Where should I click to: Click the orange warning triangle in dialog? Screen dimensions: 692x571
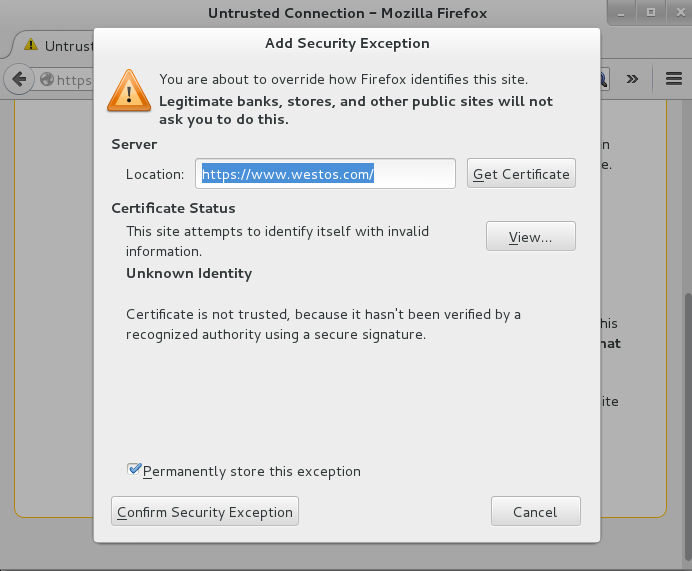[129, 91]
